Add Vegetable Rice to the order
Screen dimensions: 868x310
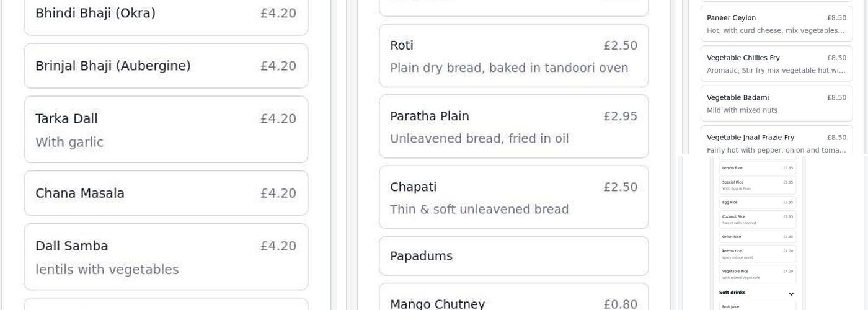coord(757,274)
